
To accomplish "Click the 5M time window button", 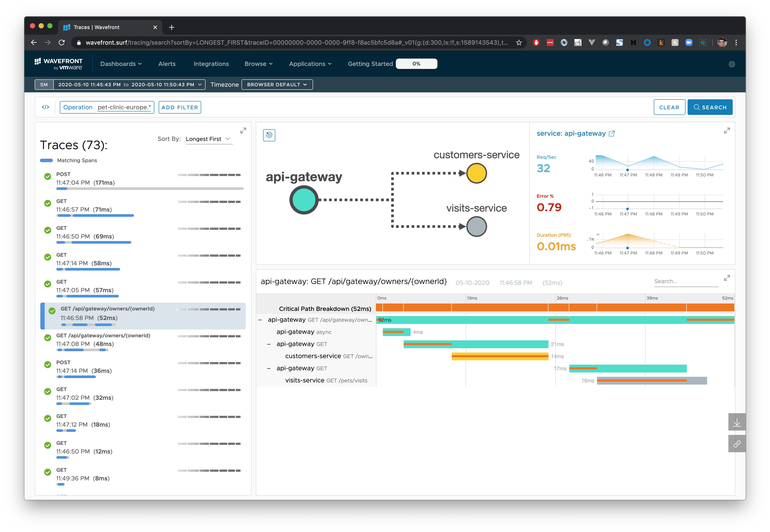I will [44, 85].
